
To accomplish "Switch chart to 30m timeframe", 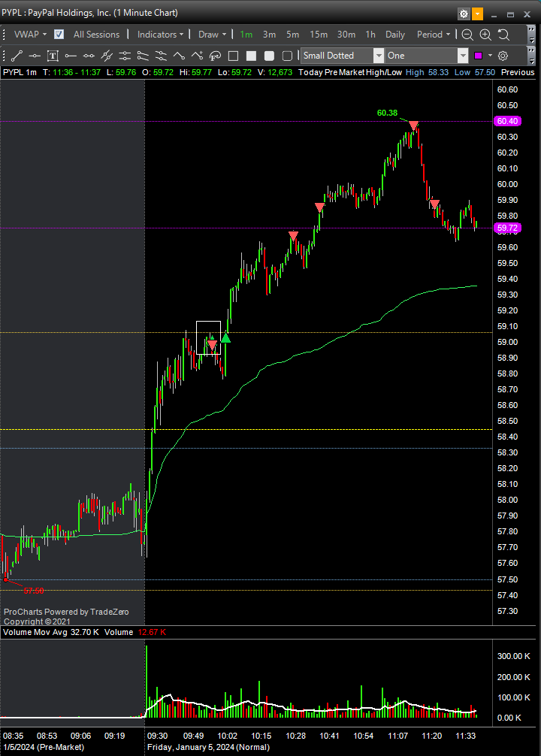I will pyautogui.click(x=346, y=35).
